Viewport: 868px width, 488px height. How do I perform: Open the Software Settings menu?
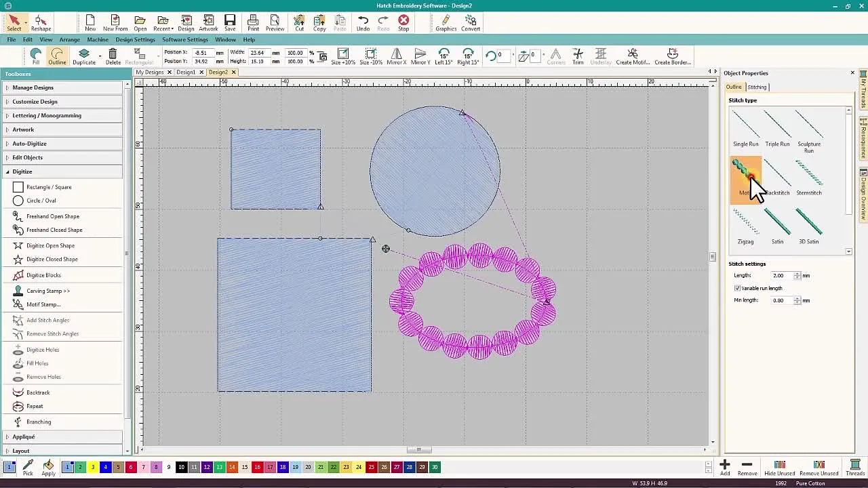[x=184, y=40]
